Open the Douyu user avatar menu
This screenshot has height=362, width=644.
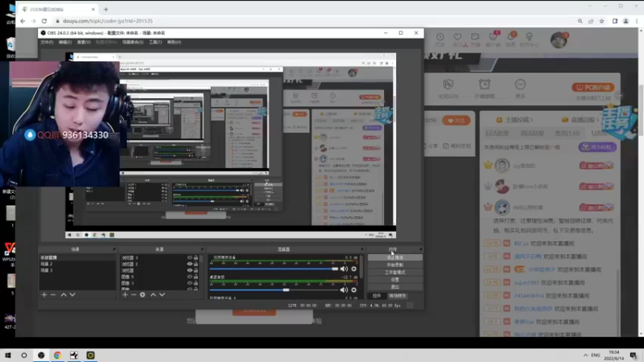(559, 40)
